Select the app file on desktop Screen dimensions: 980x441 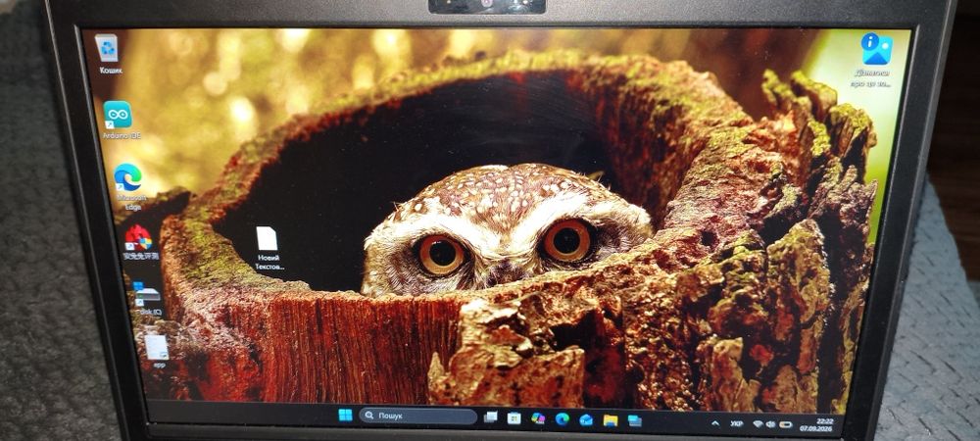point(158,351)
